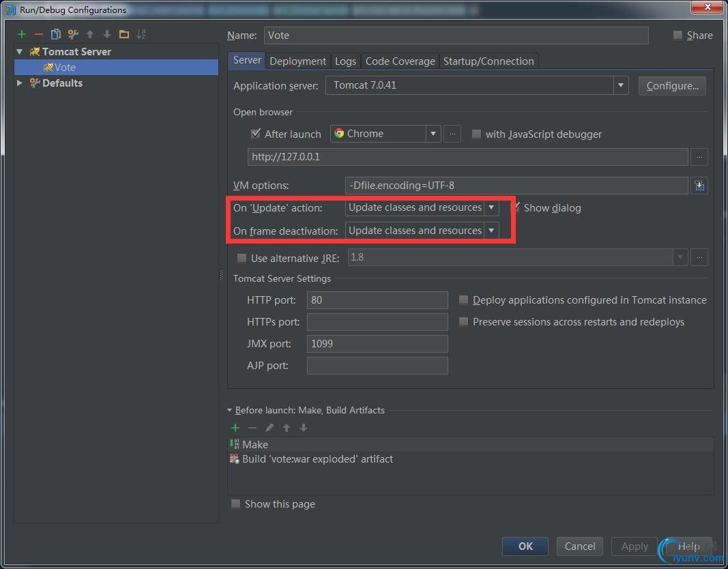The width and height of the screenshot is (728, 569).
Task: Move Before launch task down
Action: click(x=303, y=428)
